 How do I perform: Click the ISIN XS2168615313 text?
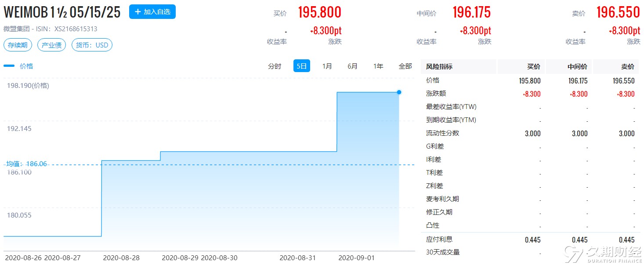point(76,29)
